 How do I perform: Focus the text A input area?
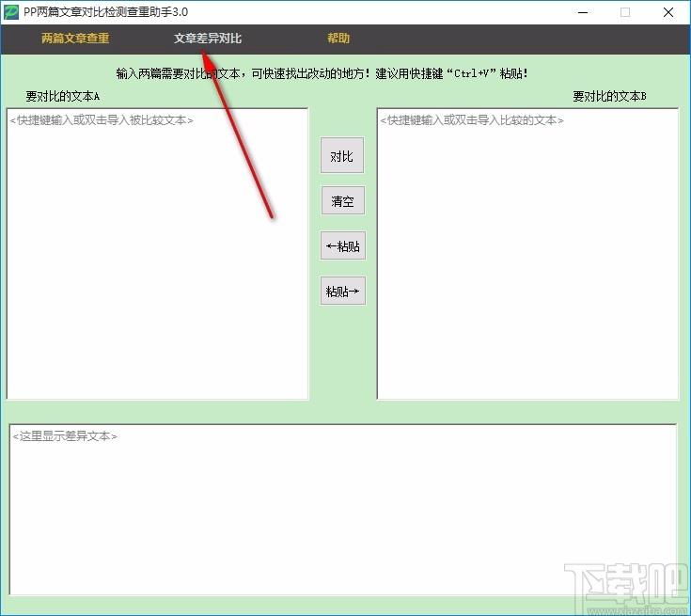click(157, 254)
